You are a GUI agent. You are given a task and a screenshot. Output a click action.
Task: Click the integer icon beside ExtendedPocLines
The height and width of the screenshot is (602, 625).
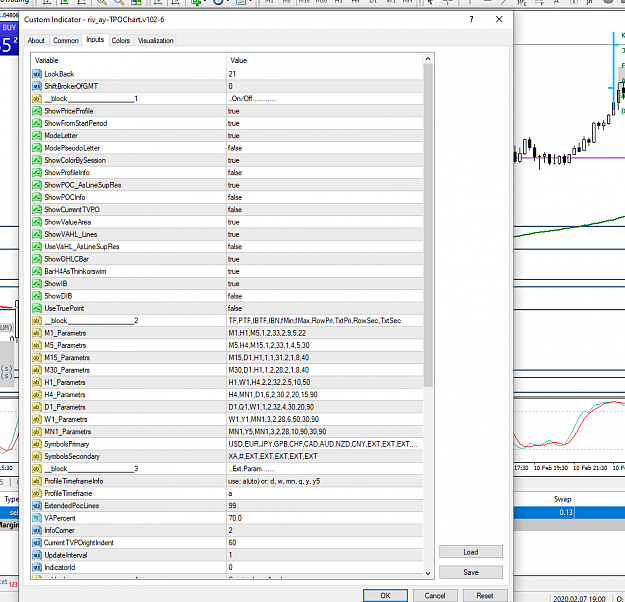point(37,506)
